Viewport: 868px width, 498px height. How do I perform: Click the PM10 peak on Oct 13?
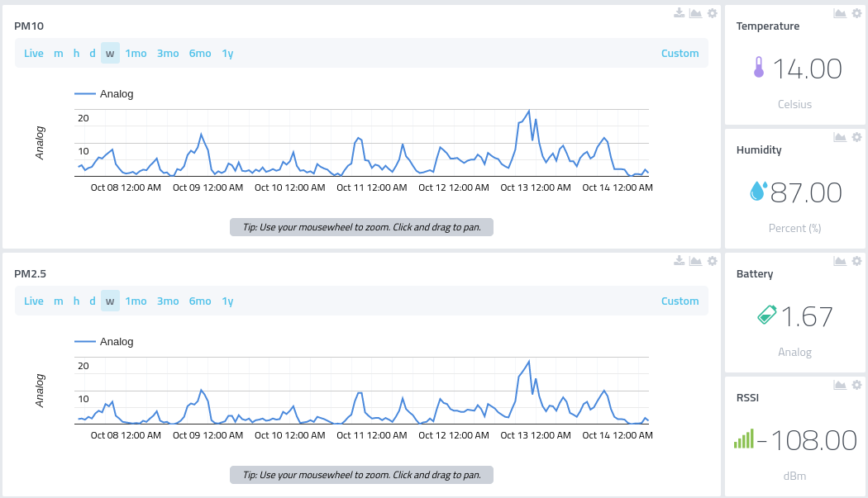pyautogui.click(x=529, y=111)
